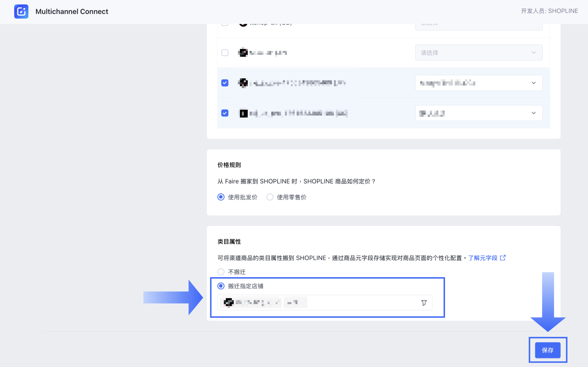
Task: Click the Multichannel Connect app logo icon
Action: [21, 11]
